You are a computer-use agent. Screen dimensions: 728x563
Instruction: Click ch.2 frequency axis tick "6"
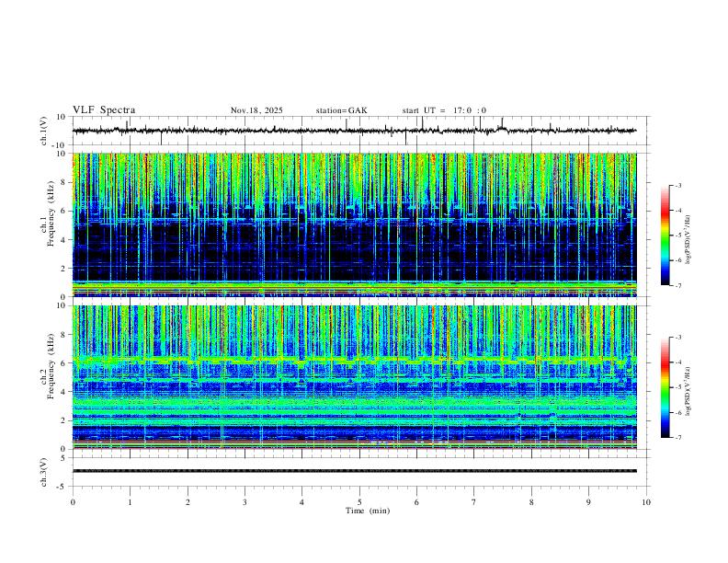[63, 363]
